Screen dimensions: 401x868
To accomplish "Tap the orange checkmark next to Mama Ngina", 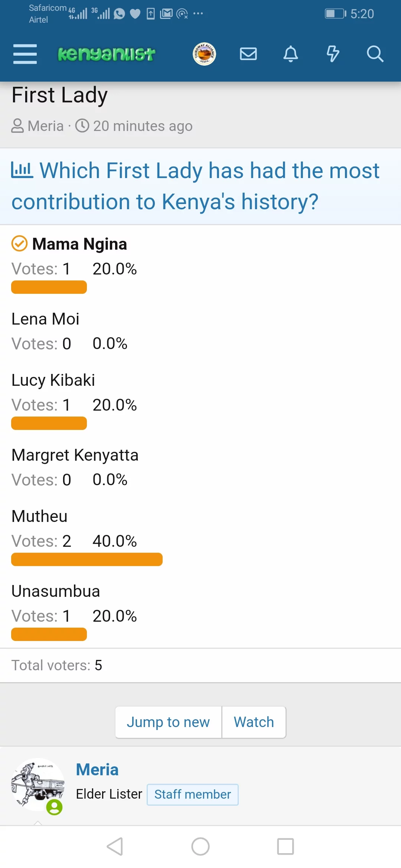I will (19, 244).
